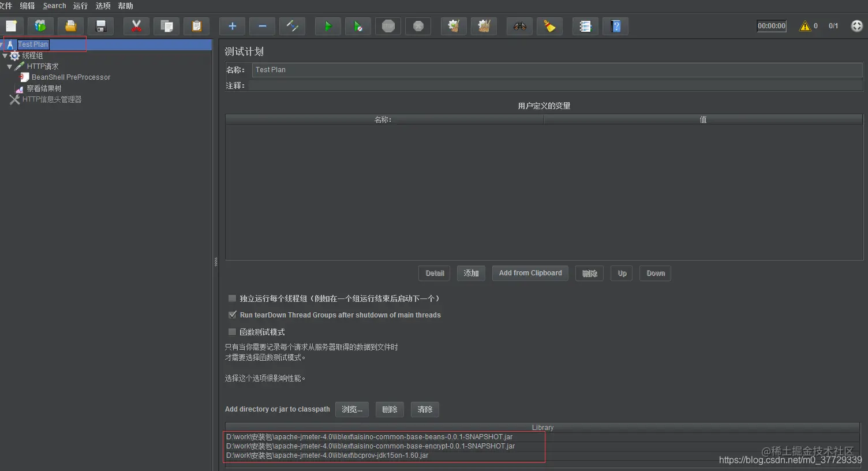868x471 pixels.
Task: Click the New test plan toolbar icon
Action: tap(11, 26)
